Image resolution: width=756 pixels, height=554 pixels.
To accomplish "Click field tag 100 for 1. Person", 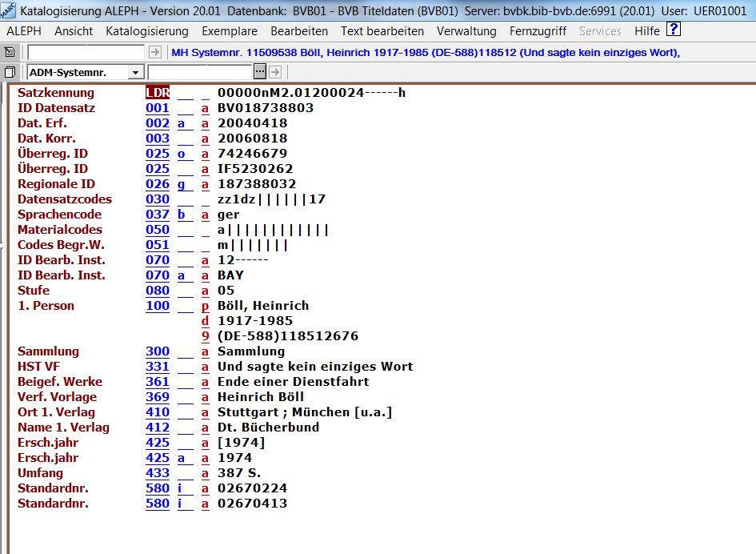I will point(158,306).
